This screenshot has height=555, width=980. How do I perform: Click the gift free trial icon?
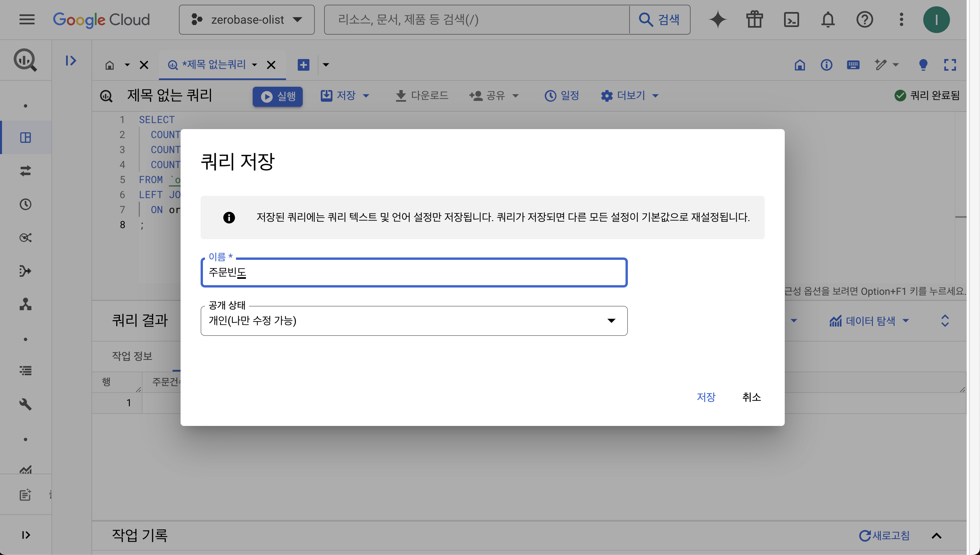[x=754, y=19]
